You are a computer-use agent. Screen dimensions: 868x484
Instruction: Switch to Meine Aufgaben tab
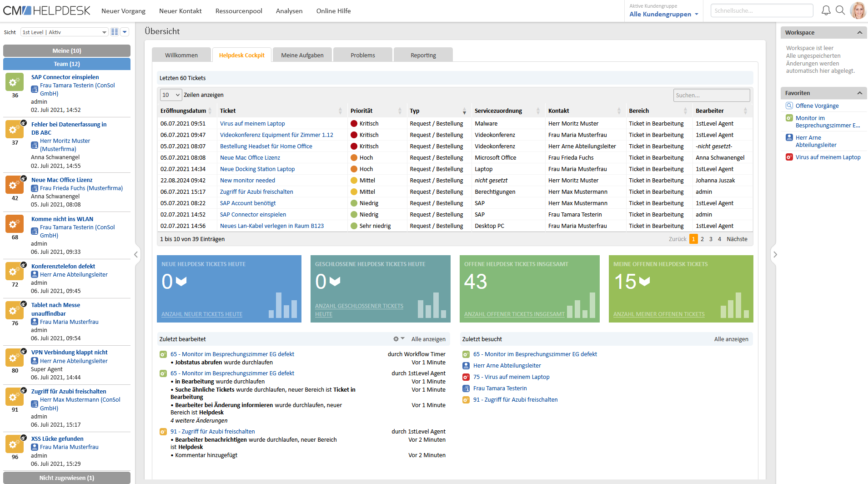click(302, 55)
